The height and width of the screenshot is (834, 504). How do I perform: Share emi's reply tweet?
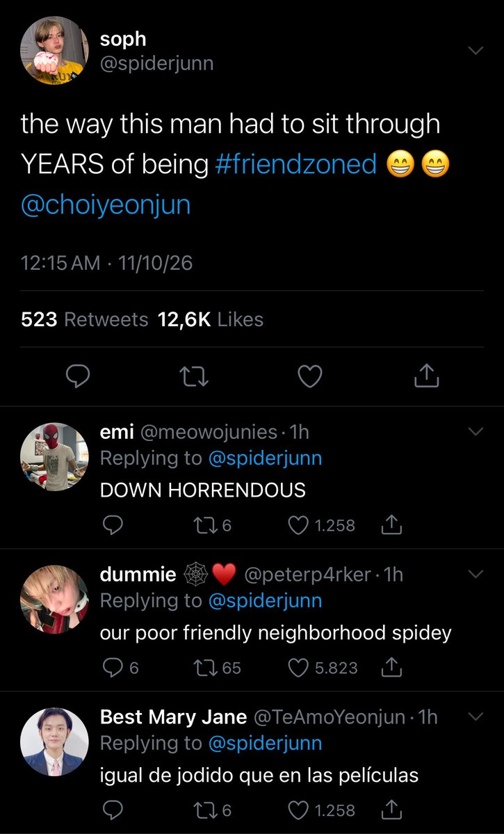[391, 525]
